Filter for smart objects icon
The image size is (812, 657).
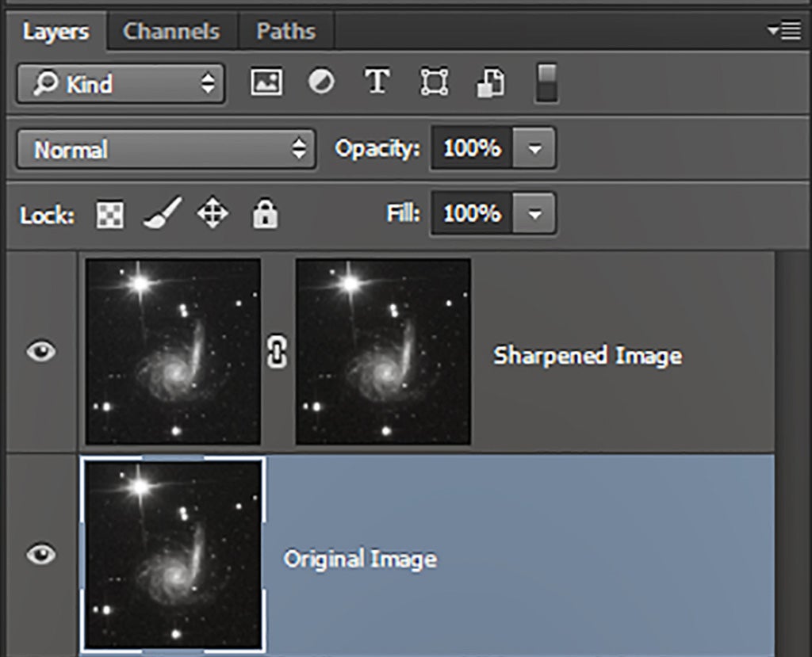(x=490, y=82)
